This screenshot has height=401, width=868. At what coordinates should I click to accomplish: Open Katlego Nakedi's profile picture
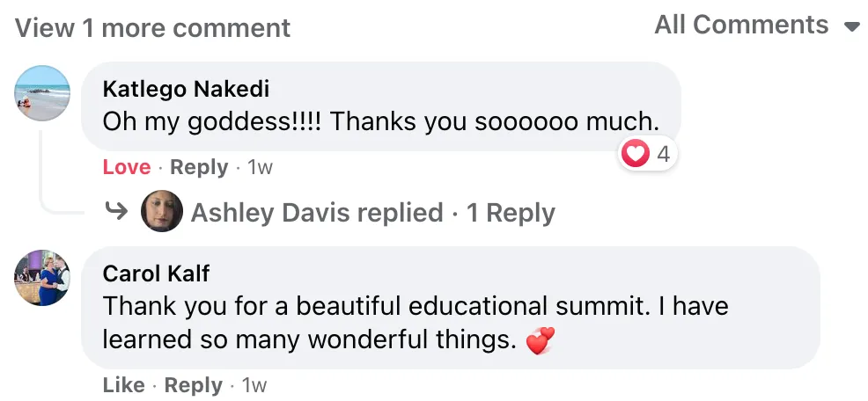point(42,92)
